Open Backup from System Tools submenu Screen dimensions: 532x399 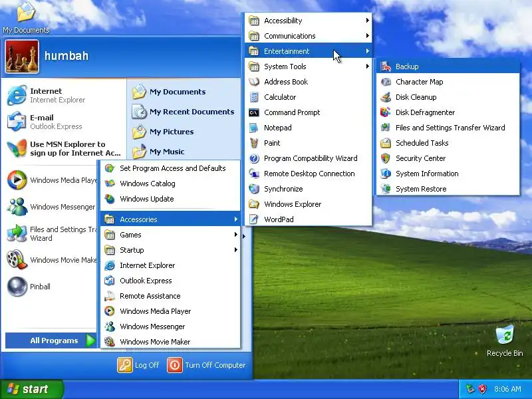pos(448,66)
